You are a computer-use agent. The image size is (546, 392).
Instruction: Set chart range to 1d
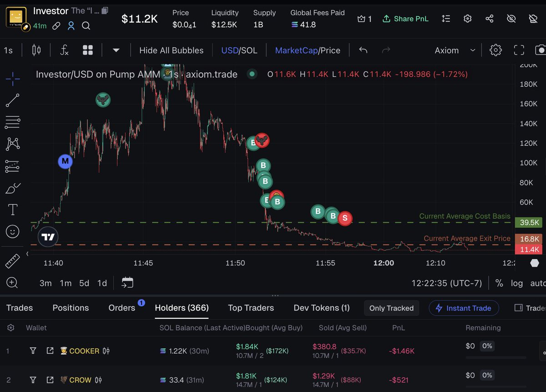coord(102,283)
